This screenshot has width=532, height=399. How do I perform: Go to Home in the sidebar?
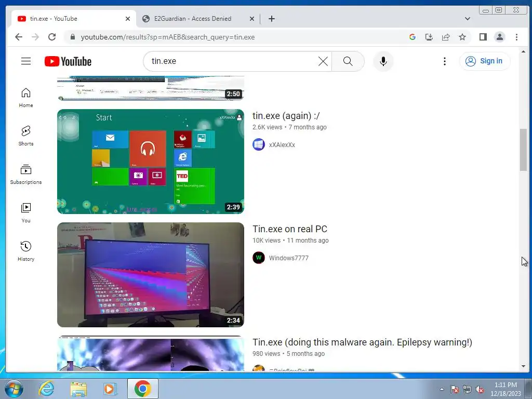(26, 98)
